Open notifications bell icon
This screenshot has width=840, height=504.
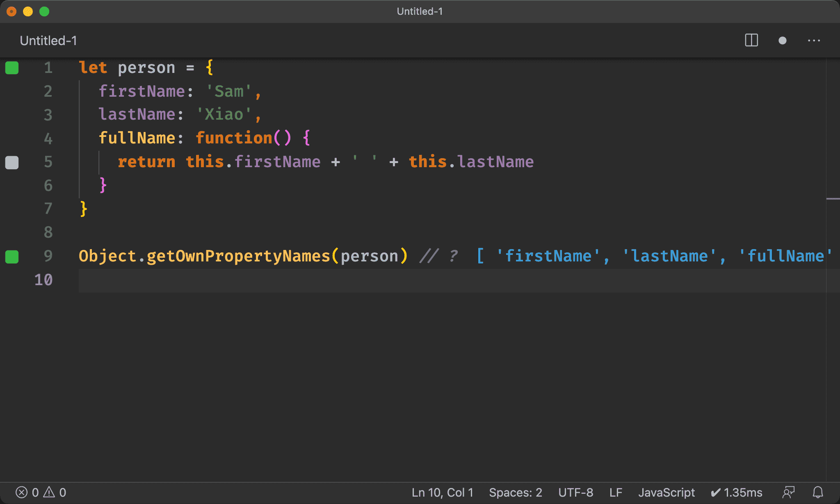click(x=818, y=492)
